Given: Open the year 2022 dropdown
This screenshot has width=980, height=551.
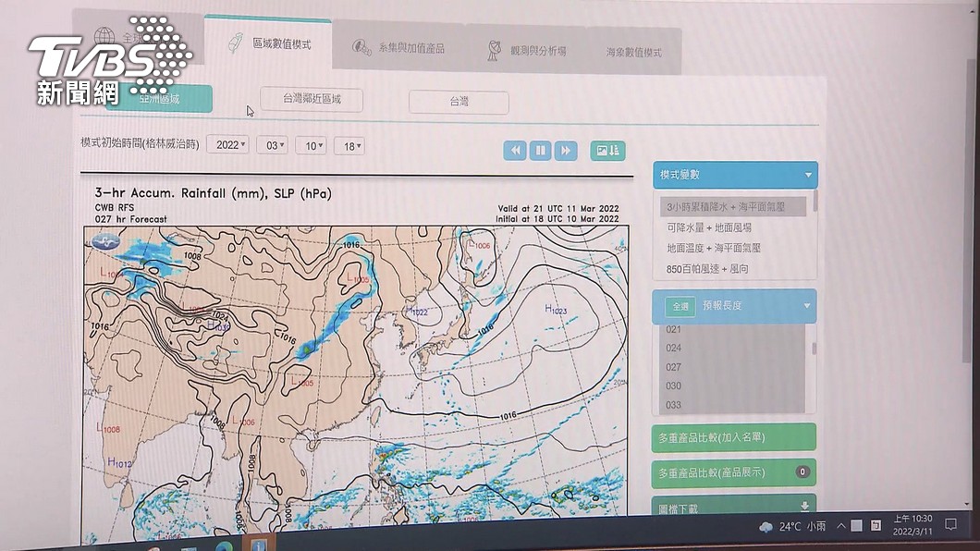Looking at the screenshot, I should point(227,145).
